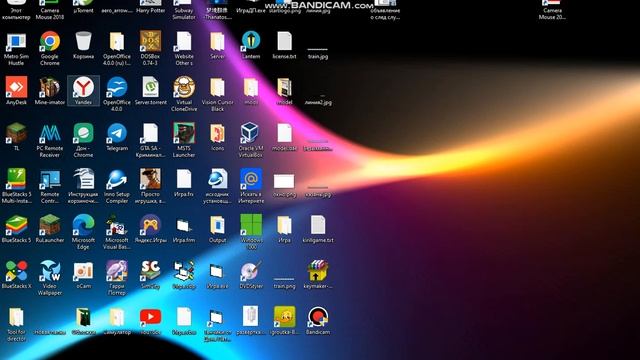Open the YouTube shortcut
The width and height of the screenshot is (640, 360).
point(150,321)
